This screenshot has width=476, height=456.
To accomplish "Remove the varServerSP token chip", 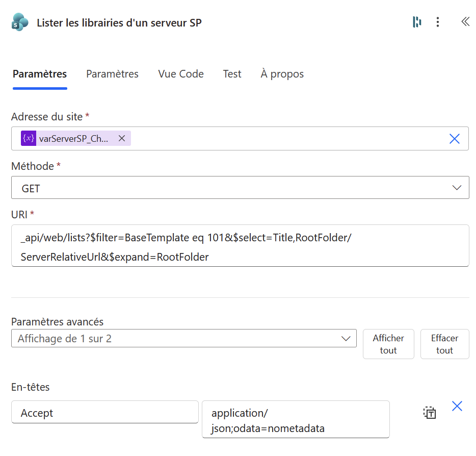I will [x=122, y=138].
